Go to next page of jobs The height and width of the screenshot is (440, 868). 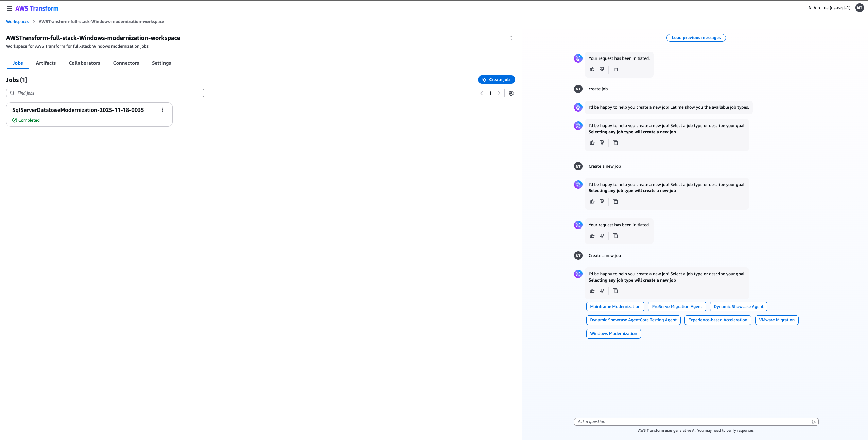coord(499,93)
